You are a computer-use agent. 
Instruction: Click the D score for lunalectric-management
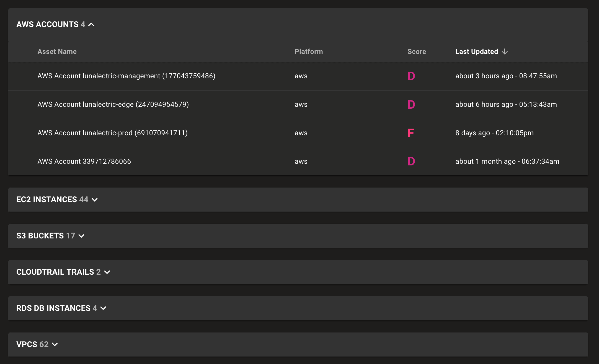[x=411, y=76]
